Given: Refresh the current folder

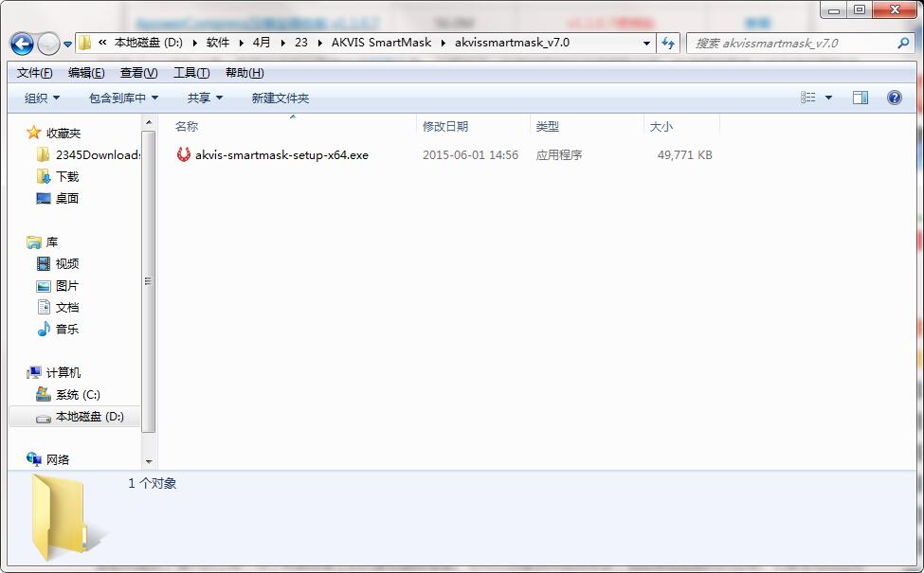Looking at the screenshot, I should coord(668,43).
